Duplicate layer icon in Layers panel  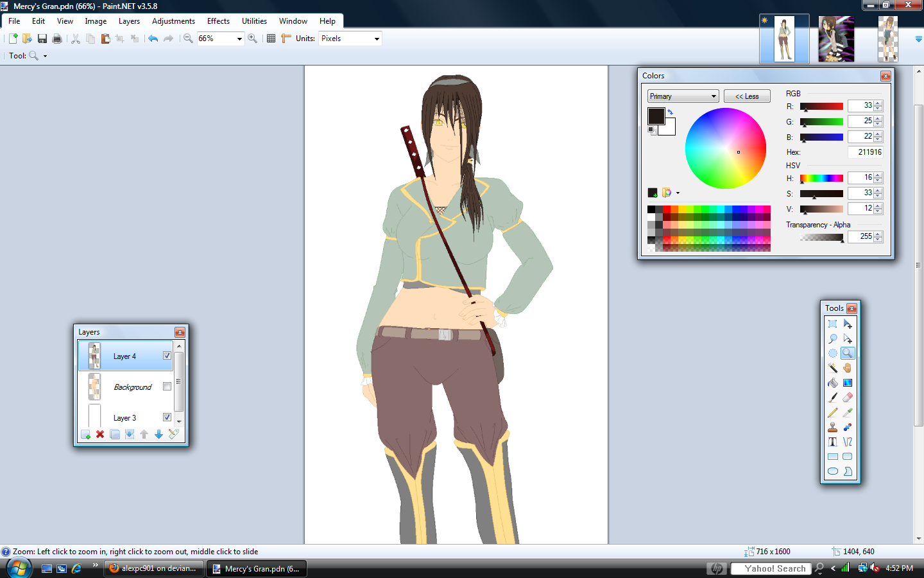coord(115,435)
